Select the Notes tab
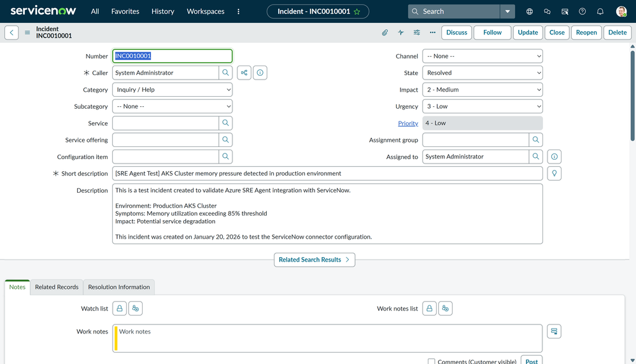Image resolution: width=636 pixels, height=364 pixels. coord(17,287)
